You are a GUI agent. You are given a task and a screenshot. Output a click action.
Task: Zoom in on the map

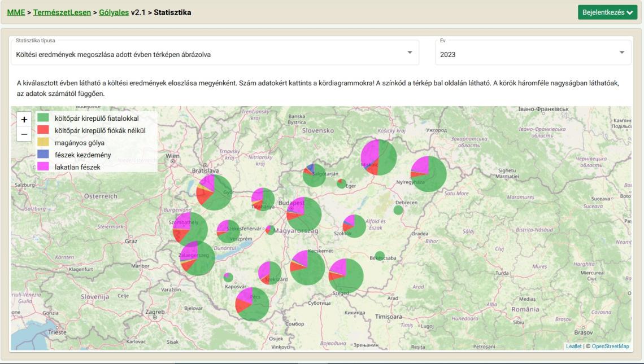(24, 120)
